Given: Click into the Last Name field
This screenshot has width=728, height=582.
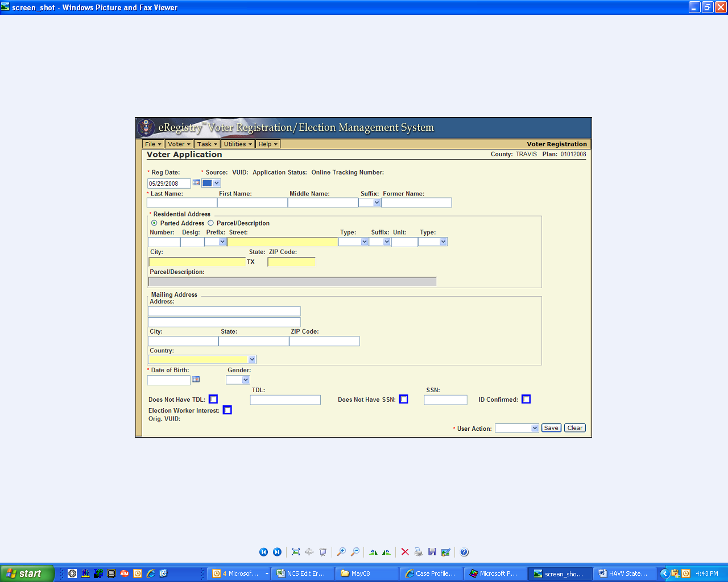Looking at the screenshot, I should pyautogui.click(x=182, y=202).
